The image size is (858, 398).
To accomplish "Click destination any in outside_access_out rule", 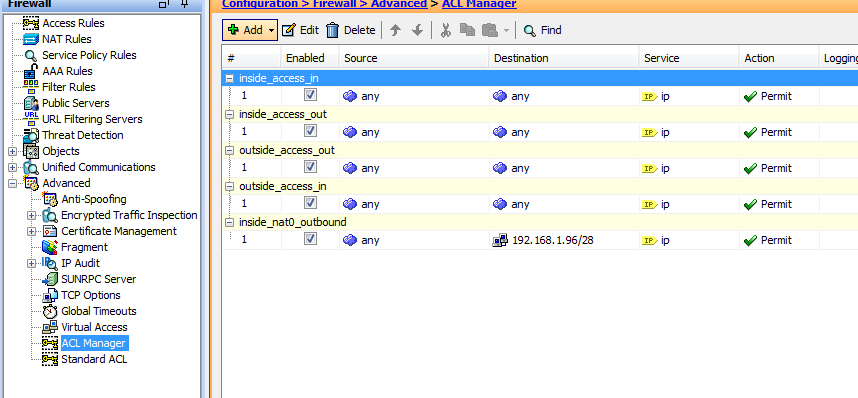I will (511, 168).
